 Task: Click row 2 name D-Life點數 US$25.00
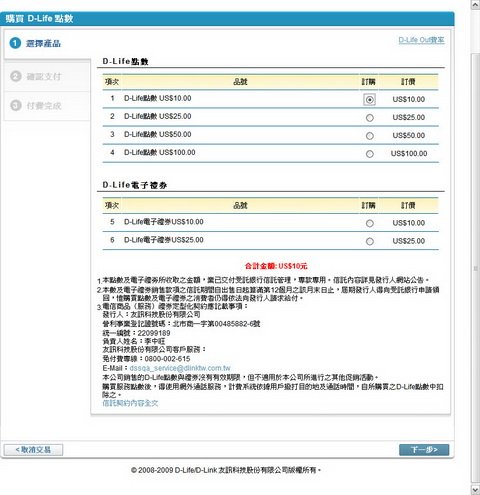point(157,116)
